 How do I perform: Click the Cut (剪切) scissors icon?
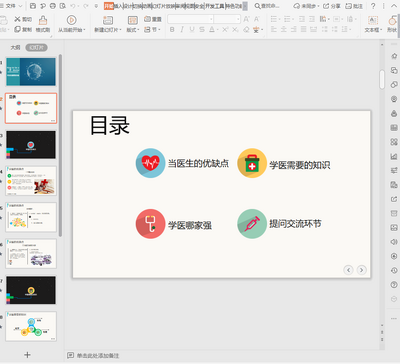pyautogui.click(x=18, y=19)
